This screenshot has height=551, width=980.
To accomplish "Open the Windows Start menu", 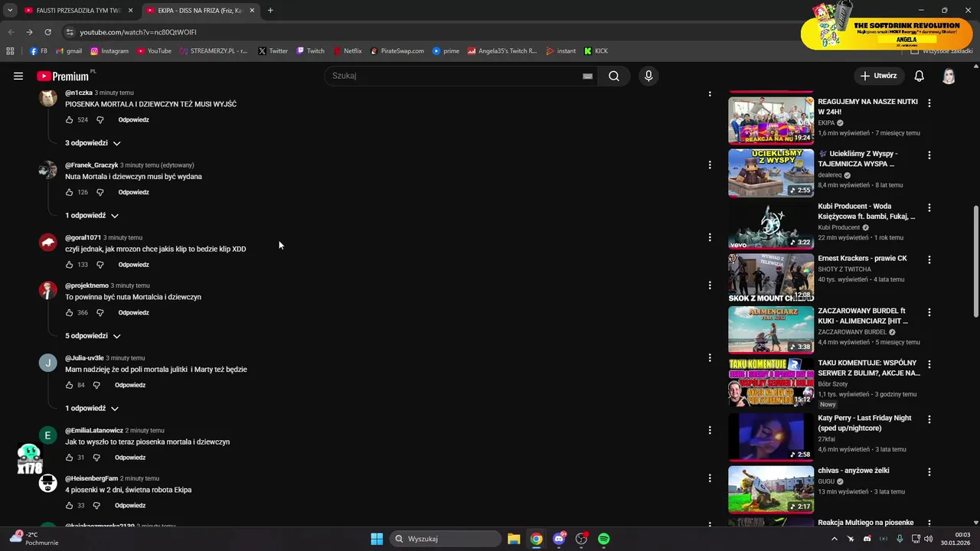I will [377, 539].
